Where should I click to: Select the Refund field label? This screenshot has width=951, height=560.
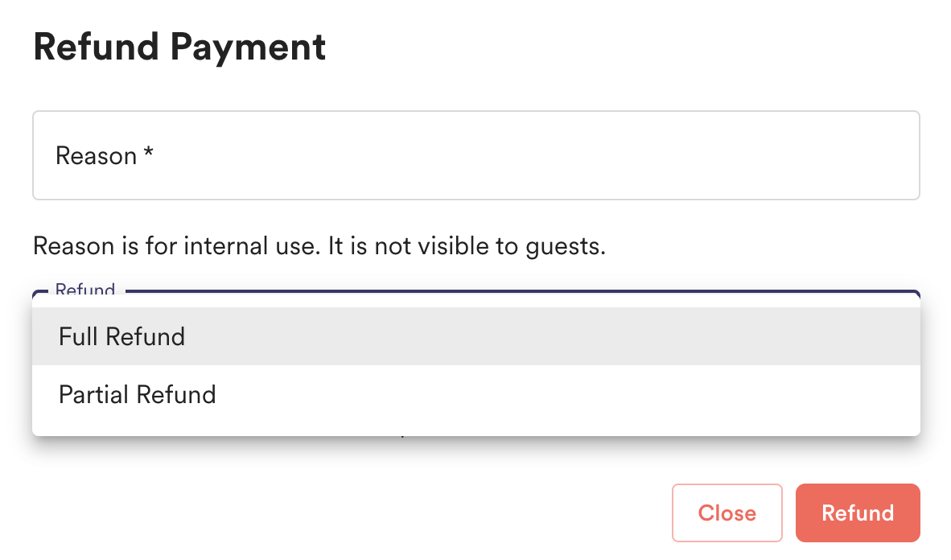click(84, 290)
